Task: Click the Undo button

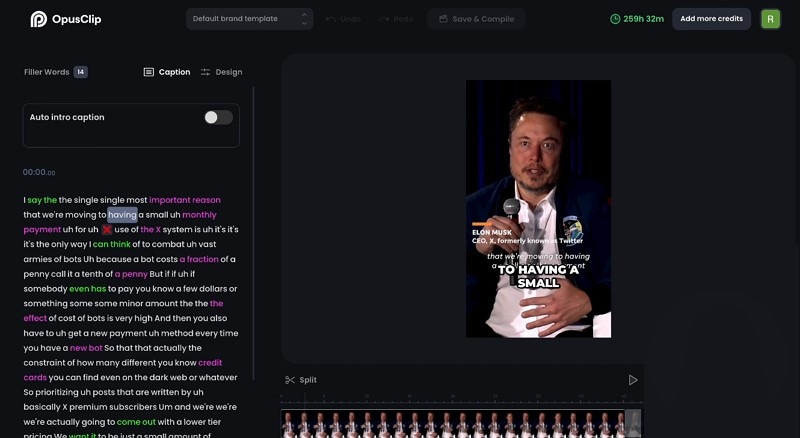Action: [x=343, y=19]
